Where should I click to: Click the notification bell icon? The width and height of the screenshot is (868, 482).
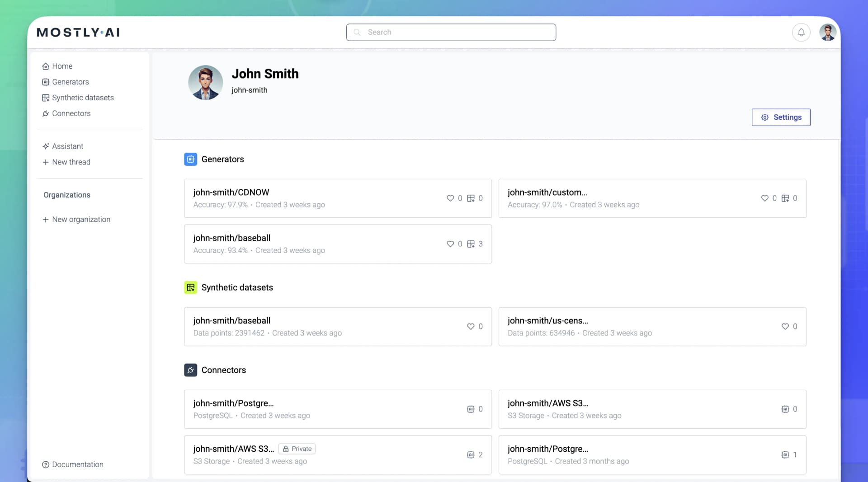click(801, 32)
